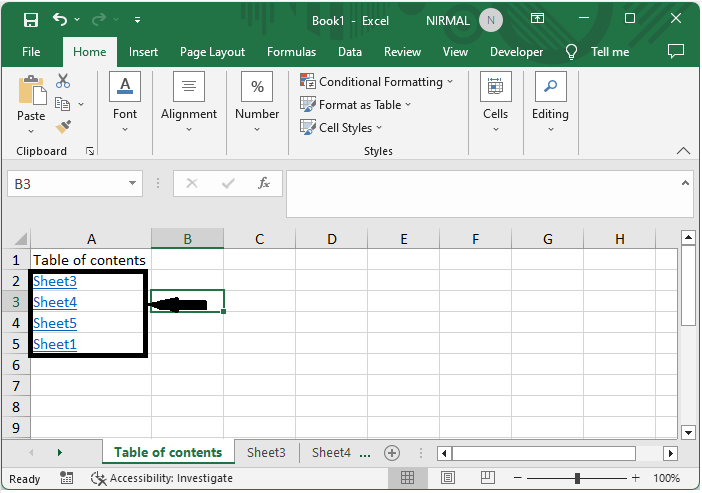Open the Formulas ribbon tab

tap(291, 51)
